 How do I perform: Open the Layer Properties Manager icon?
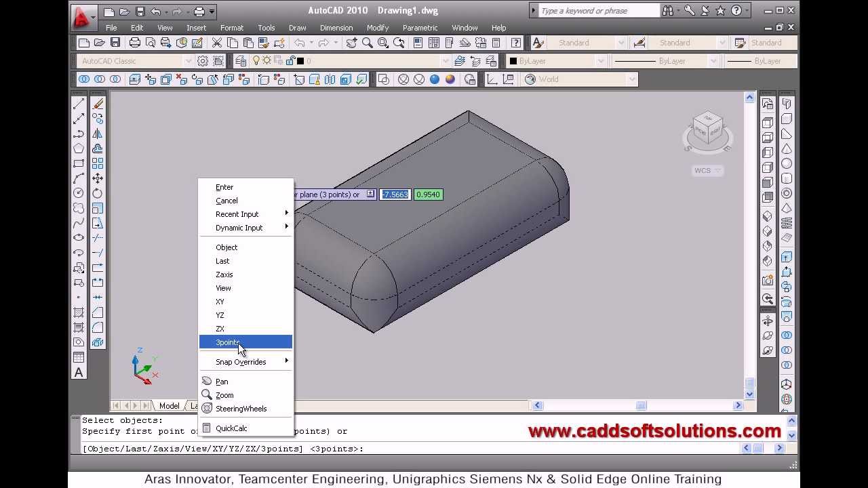point(241,61)
